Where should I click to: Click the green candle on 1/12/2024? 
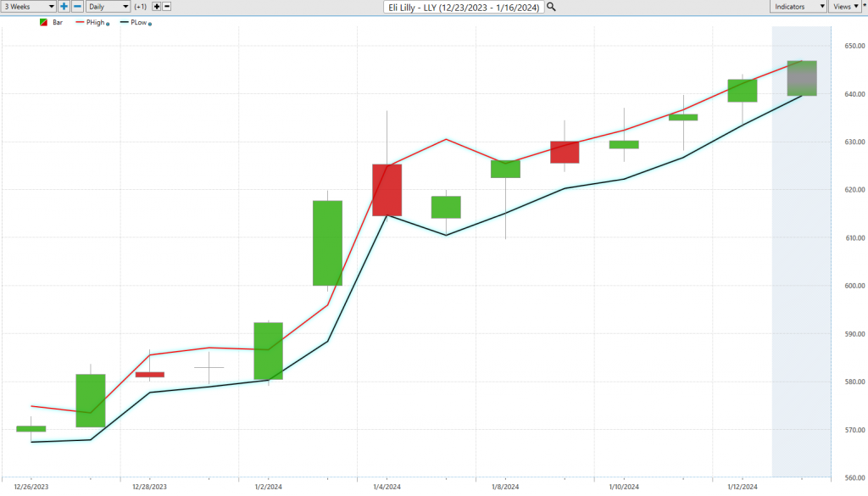click(743, 91)
